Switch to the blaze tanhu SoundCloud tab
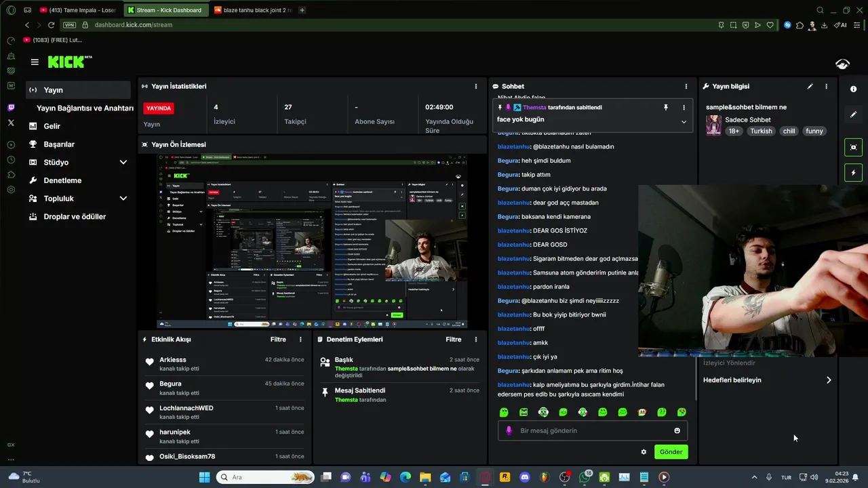This screenshot has height=488, width=868. [x=253, y=10]
